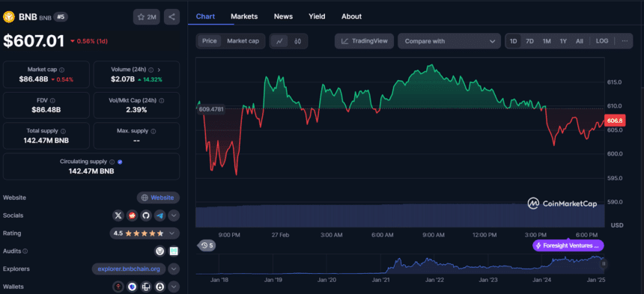
Task: Click the info icon beside Circulating supply
Action: point(112,162)
